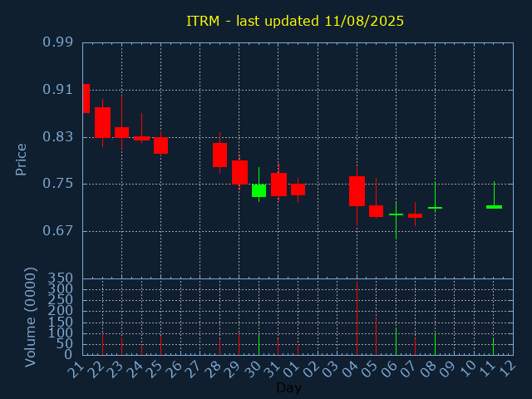Image resolution: width=532 pixels, height=399 pixels.
Task: Select the 0.99 price axis label
Action: coord(57,42)
